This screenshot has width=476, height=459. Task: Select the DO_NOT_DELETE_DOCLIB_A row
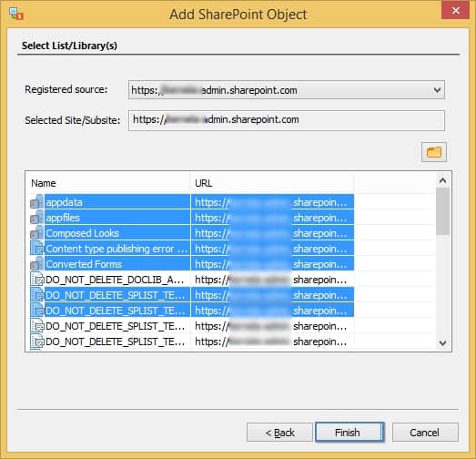click(191, 280)
